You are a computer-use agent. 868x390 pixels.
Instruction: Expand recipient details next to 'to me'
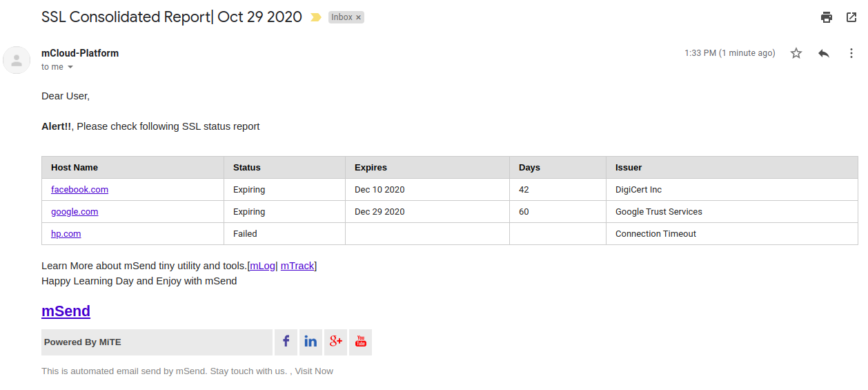[70, 67]
